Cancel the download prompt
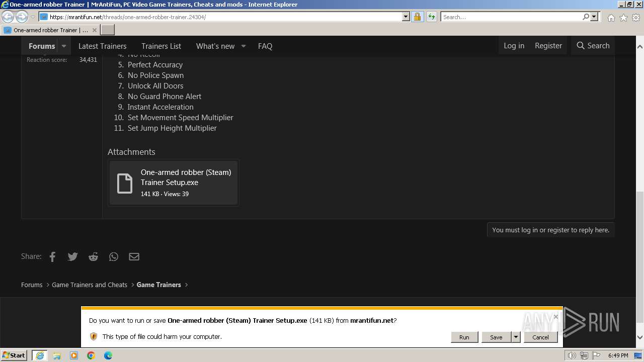This screenshot has width=644, height=362. click(x=541, y=337)
